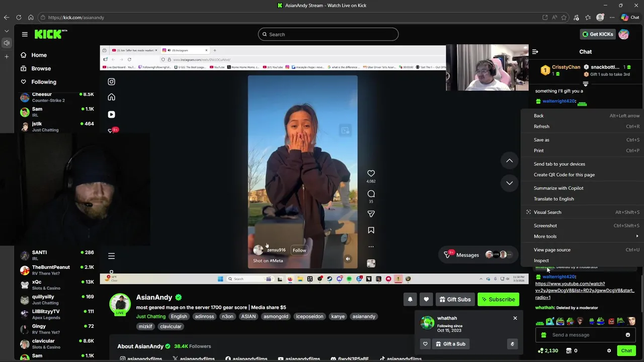Click the browser refresh icon
The height and width of the screenshot is (362, 644).
tap(19, 18)
